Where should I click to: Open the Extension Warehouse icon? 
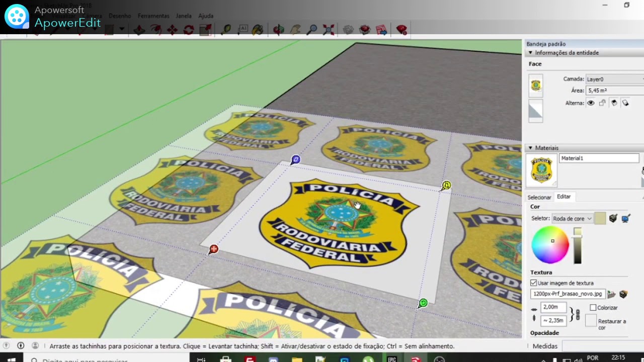pos(365,30)
